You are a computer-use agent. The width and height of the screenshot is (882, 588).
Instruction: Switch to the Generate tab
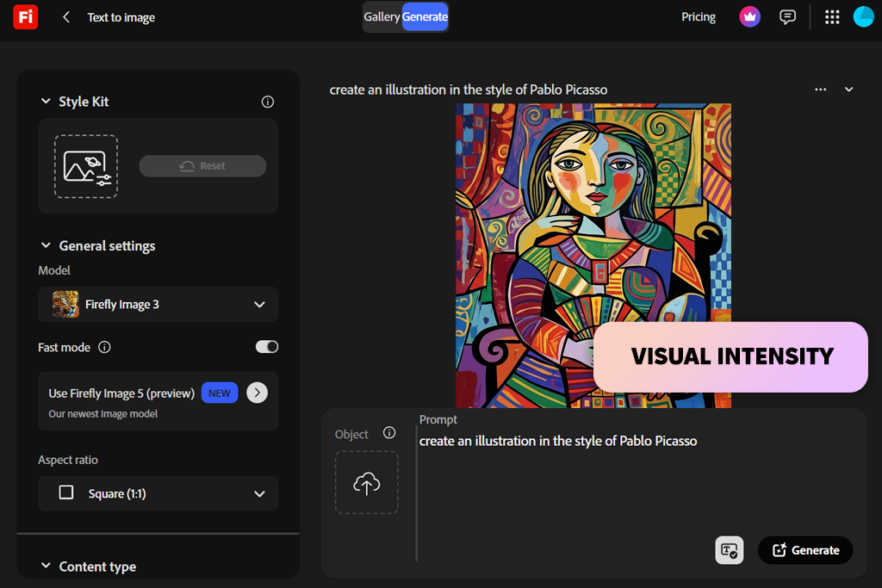pos(425,17)
